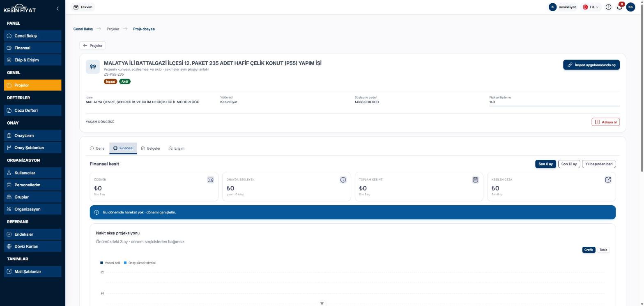This screenshot has width=644, height=306.
Task: Open the KK user avatar menu
Action: coord(630,7)
